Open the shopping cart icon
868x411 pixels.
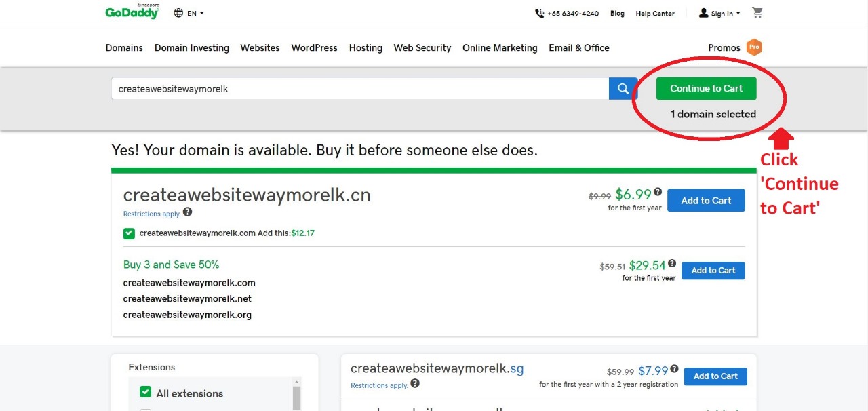point(757,13)
